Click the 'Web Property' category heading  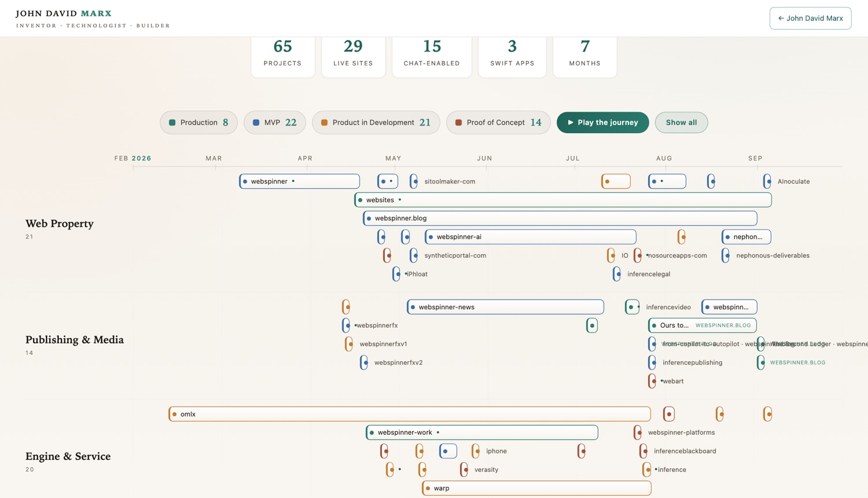[60, 224]
